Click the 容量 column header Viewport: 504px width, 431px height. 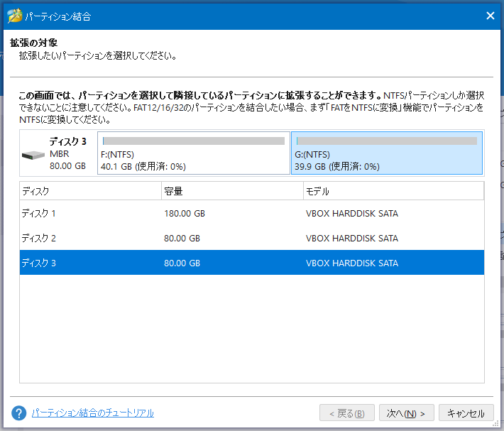(x=232, y=191)
